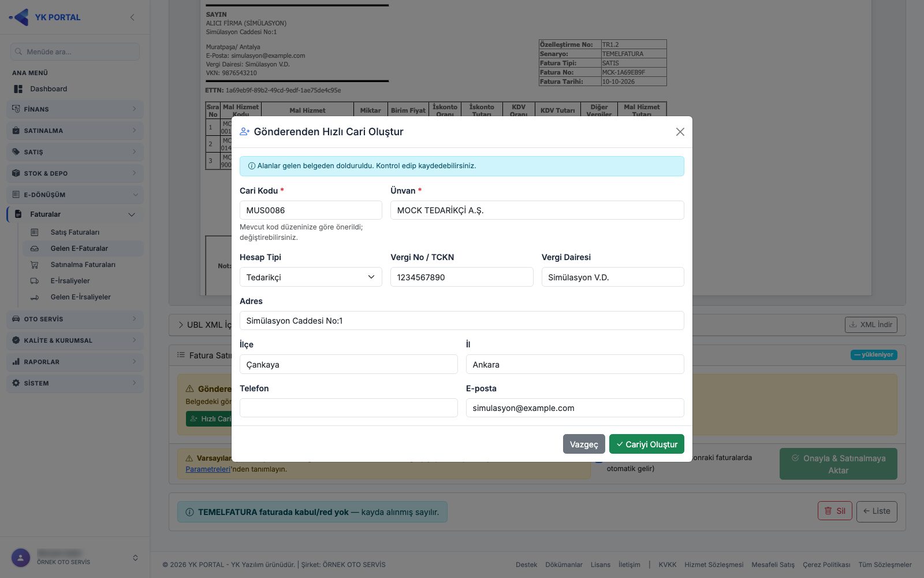
Task: Return via the Liste button
Action: pyautogui.click(x=877, y=511)
